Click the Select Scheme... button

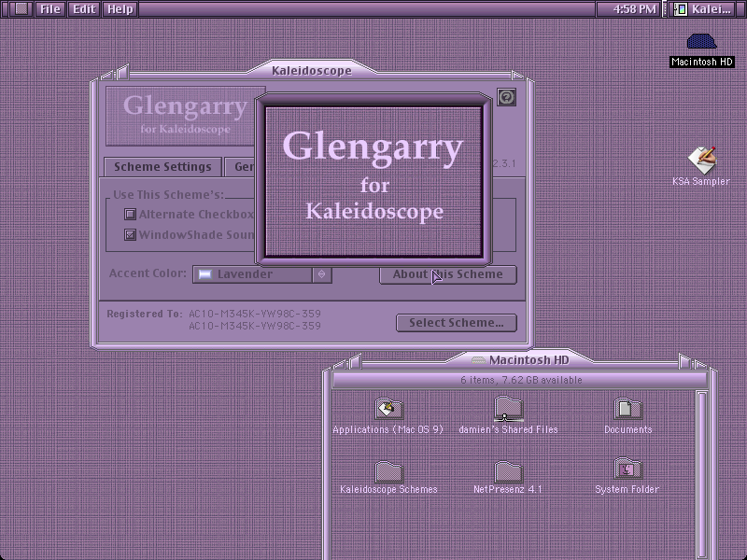coord(457,323)
